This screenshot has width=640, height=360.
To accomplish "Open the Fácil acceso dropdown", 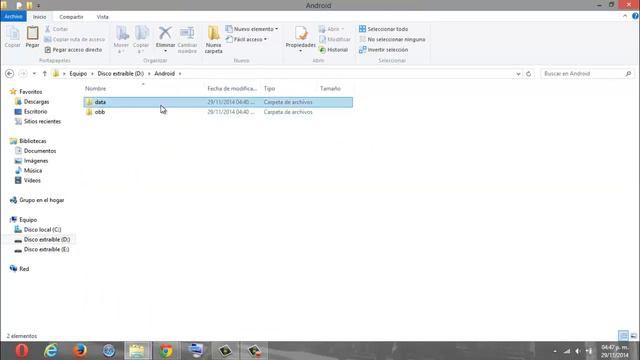I will pos(247,39).
